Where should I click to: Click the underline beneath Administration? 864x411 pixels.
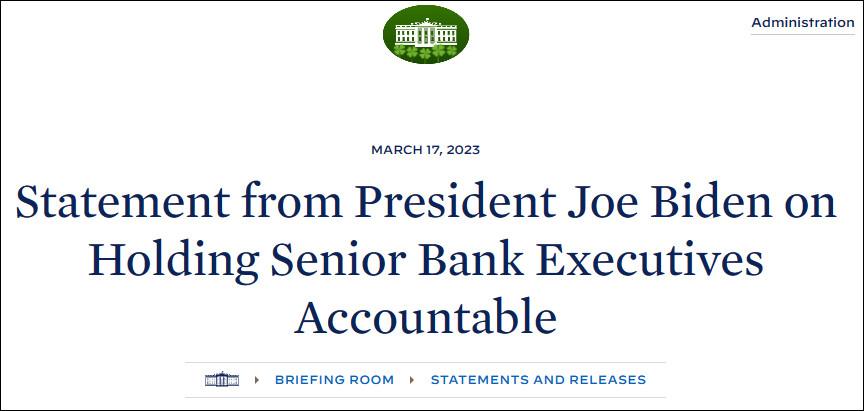pyautogui.click(x=803, y=35)
